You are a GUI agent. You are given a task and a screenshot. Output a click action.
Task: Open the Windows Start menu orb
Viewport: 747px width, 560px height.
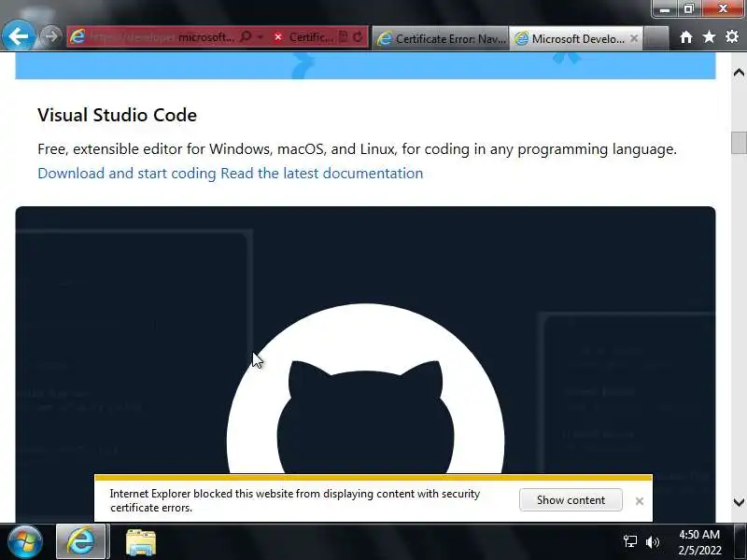coord(25,542)
